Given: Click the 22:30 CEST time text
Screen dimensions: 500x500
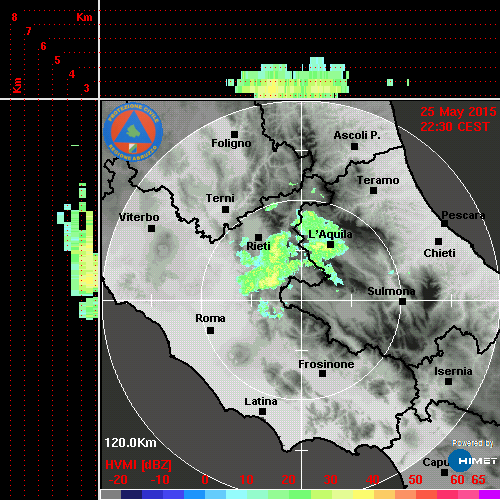Looking at the screenshot, I should tap(455, 127).
